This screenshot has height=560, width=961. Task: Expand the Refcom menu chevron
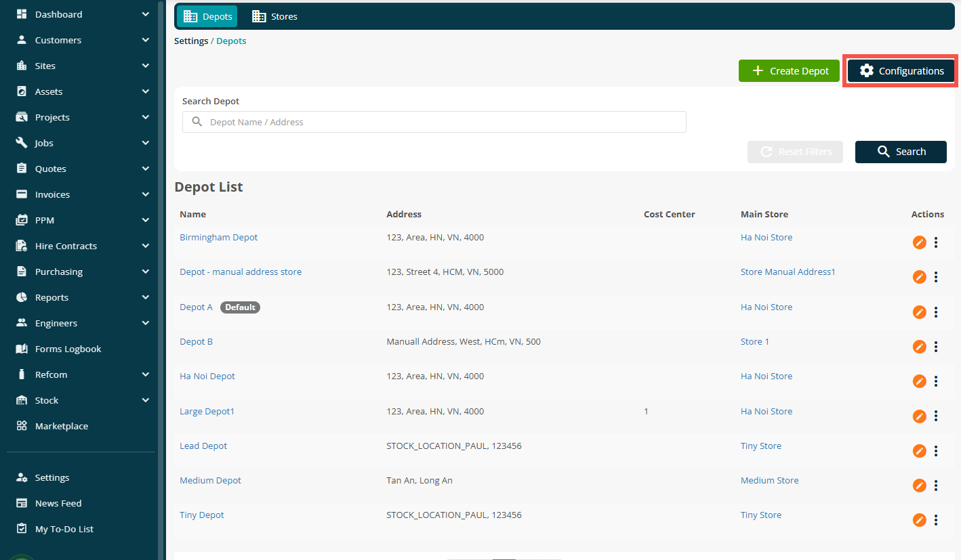pos(146,374)
